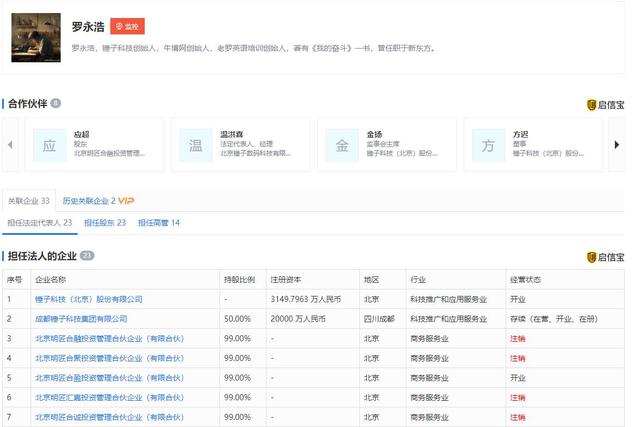Click the count badge next to 担任法人的企业
The height and width of the screenshot is (427, 640).
87,256
